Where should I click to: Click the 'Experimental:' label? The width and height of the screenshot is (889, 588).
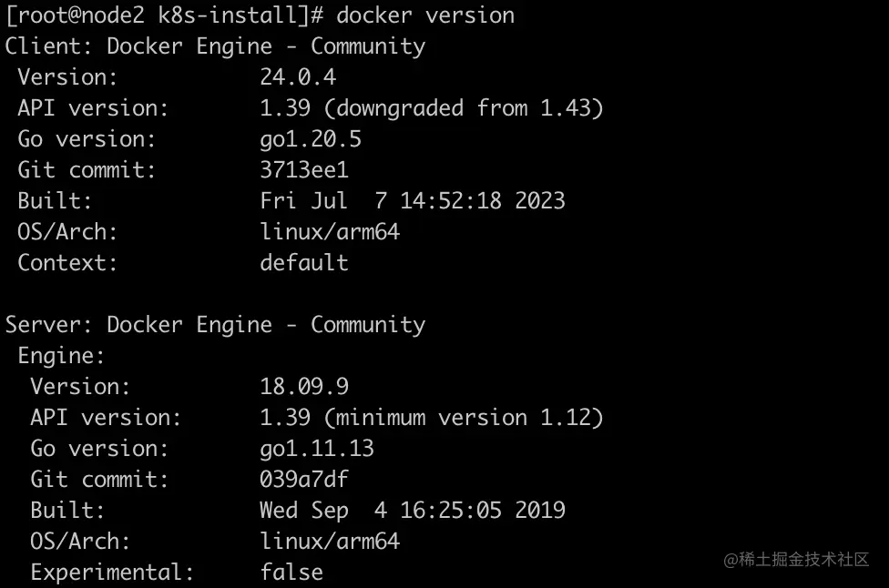pyautogui.click(x=113, y=573)
